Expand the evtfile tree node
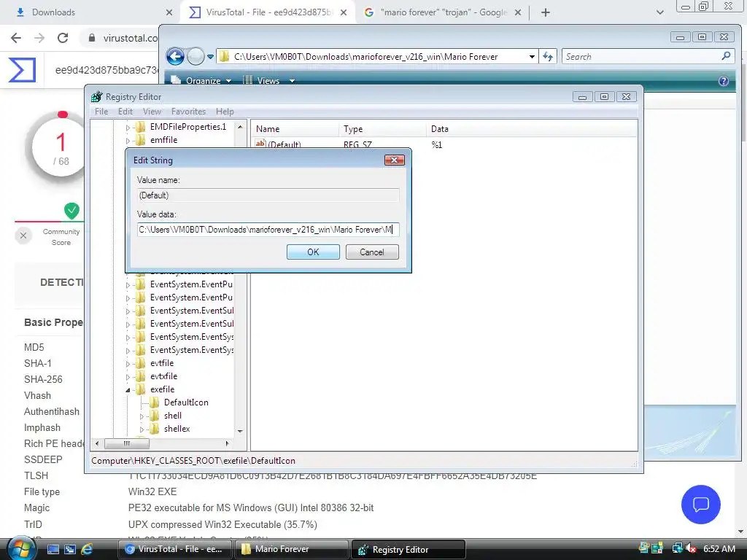The height and width of the screenshot is (560, 747). pyautogui.click(x=128, y=364)
